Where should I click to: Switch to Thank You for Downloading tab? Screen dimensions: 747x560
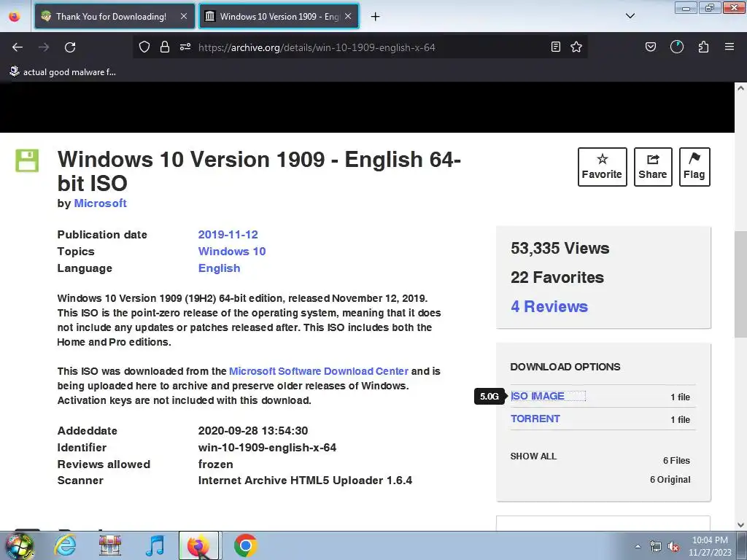pyautogui.click(x=115, y=16)
